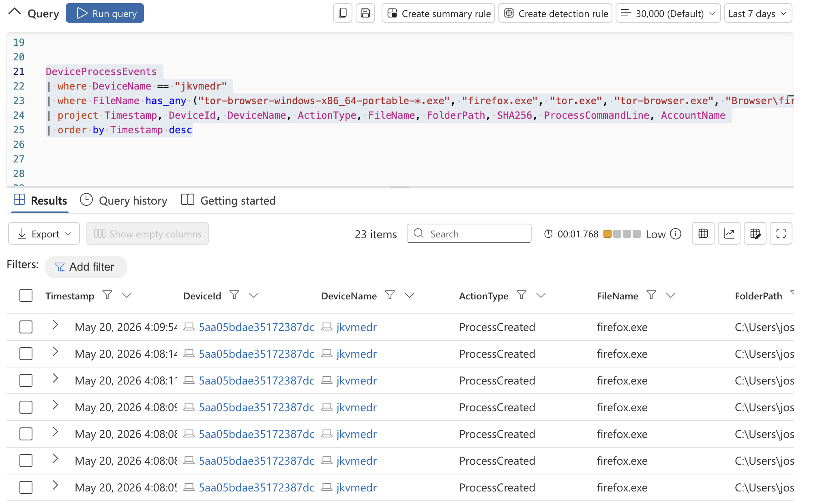Click the Results tab grid icon
This screenshot has width=820, height=504.
pos(19,200)
